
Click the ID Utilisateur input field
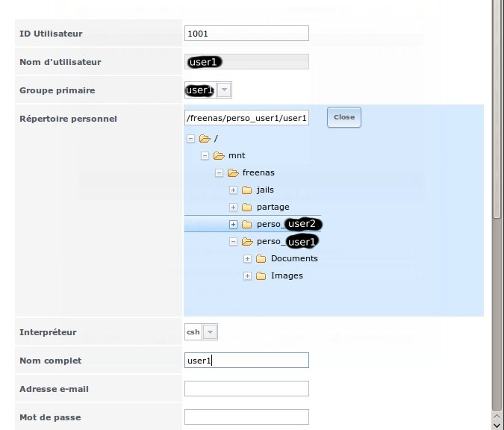point(246,33)
